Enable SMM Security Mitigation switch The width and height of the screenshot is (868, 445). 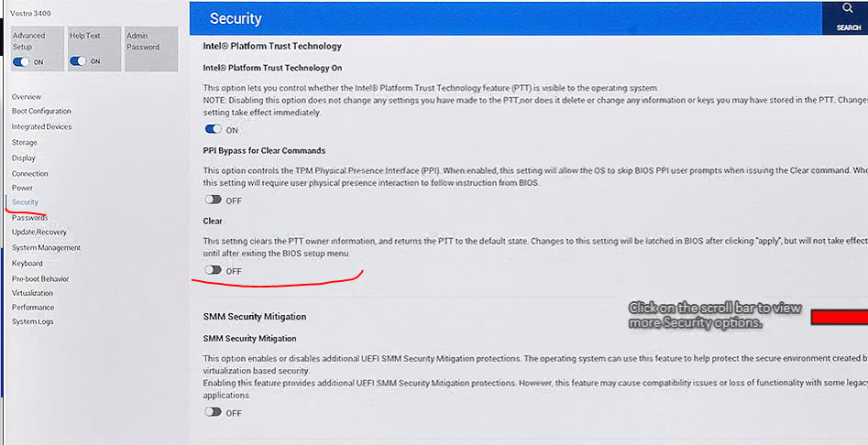214,412
